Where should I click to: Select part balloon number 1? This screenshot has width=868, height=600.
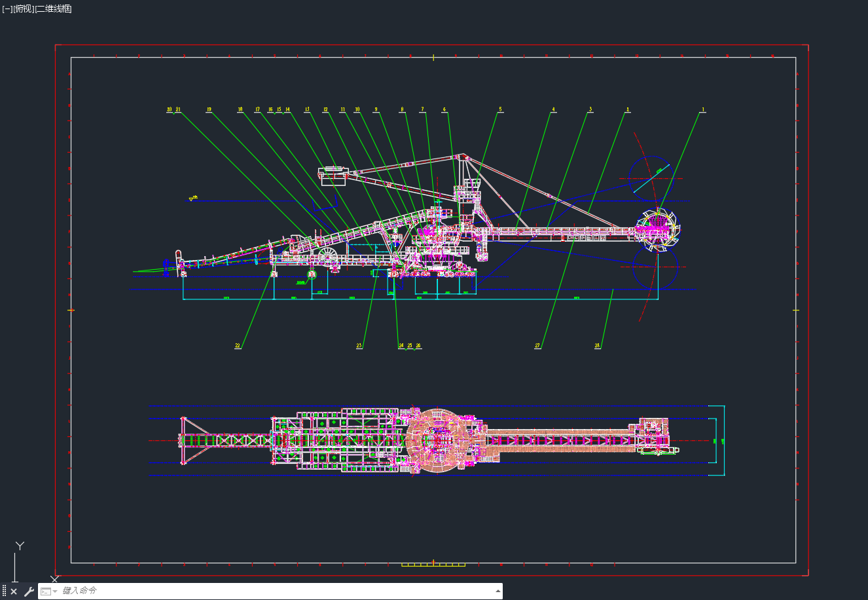coord(703,110)
